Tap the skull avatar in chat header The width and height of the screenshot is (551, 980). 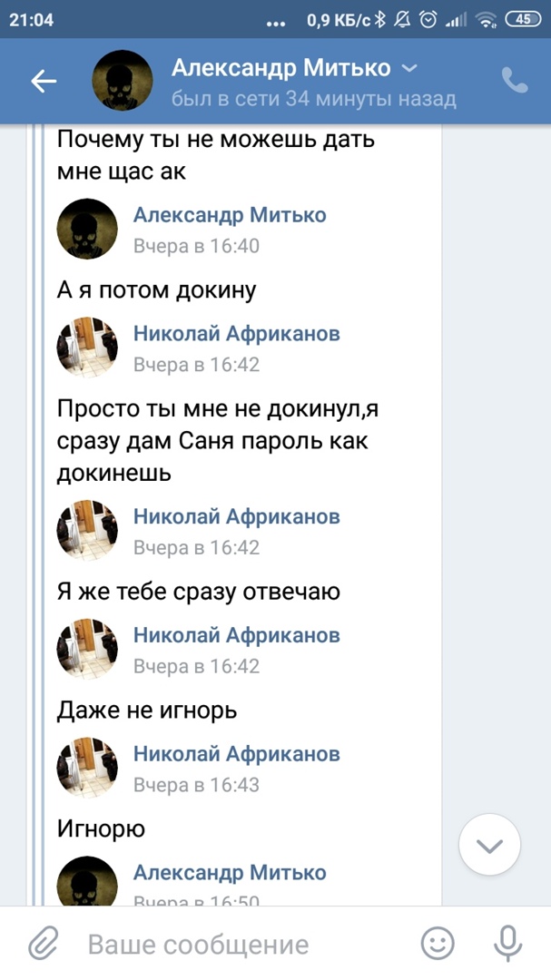(123, 82)
